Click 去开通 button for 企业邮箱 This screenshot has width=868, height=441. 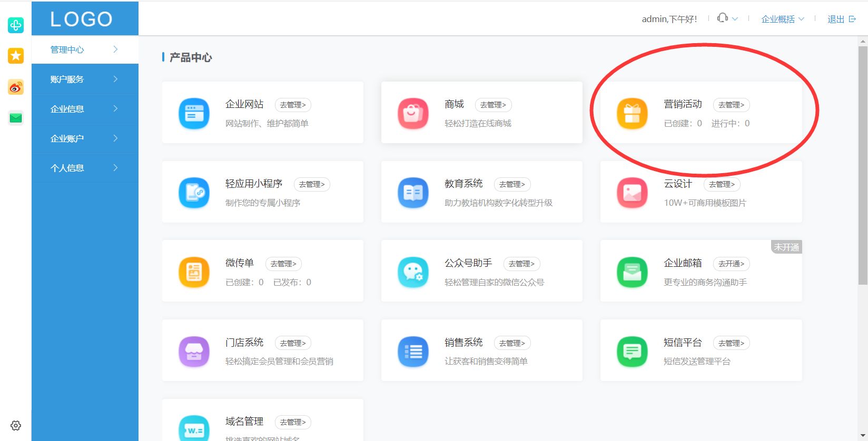731,264
